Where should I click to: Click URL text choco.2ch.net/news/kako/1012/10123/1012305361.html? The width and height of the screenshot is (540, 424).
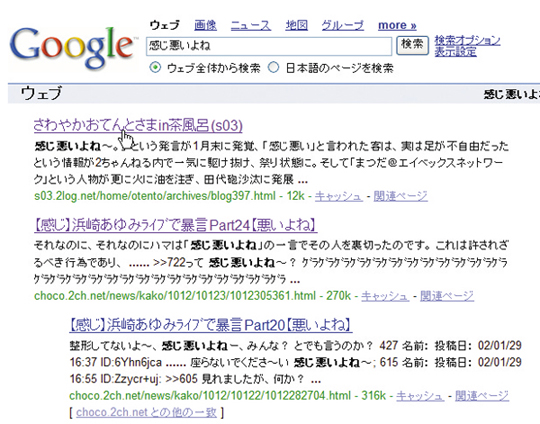click(x=175, y=296)
